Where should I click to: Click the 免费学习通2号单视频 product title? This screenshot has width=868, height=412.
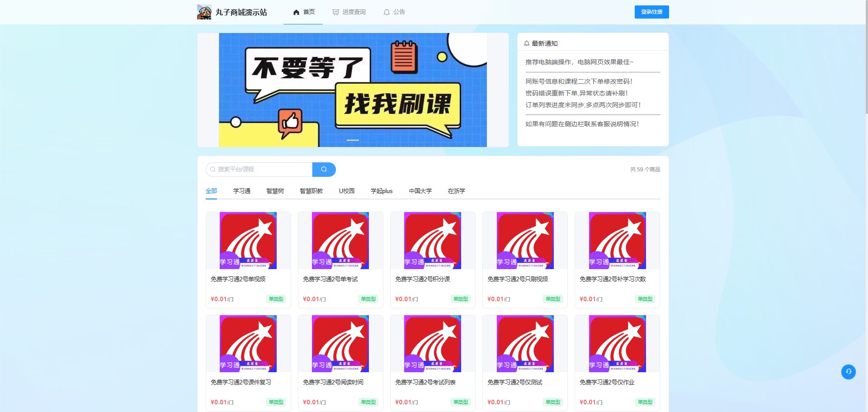click(x=238, y=279)
